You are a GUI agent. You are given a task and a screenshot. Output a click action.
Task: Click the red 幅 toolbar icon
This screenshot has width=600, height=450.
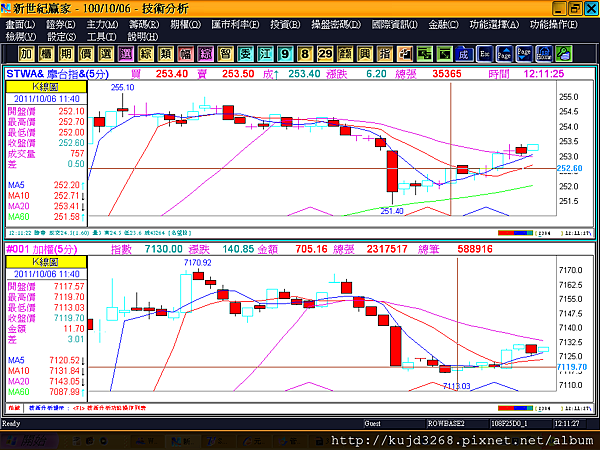(186, 54)
